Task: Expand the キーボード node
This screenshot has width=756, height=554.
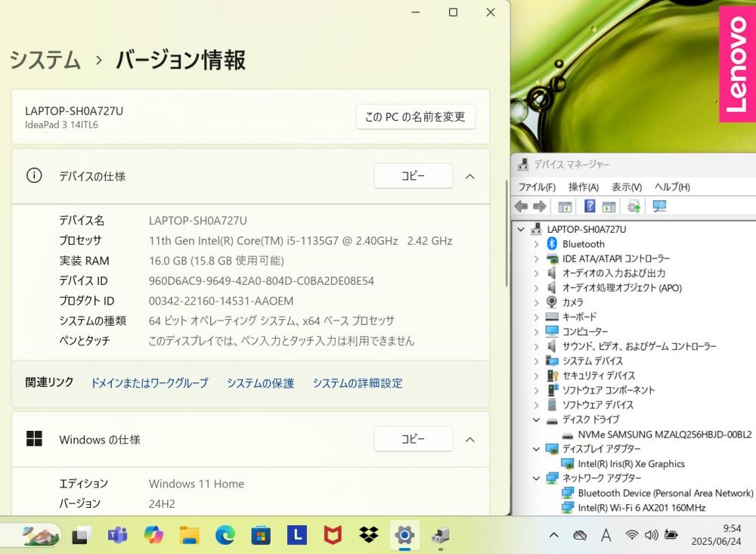Action: [536, 317]
